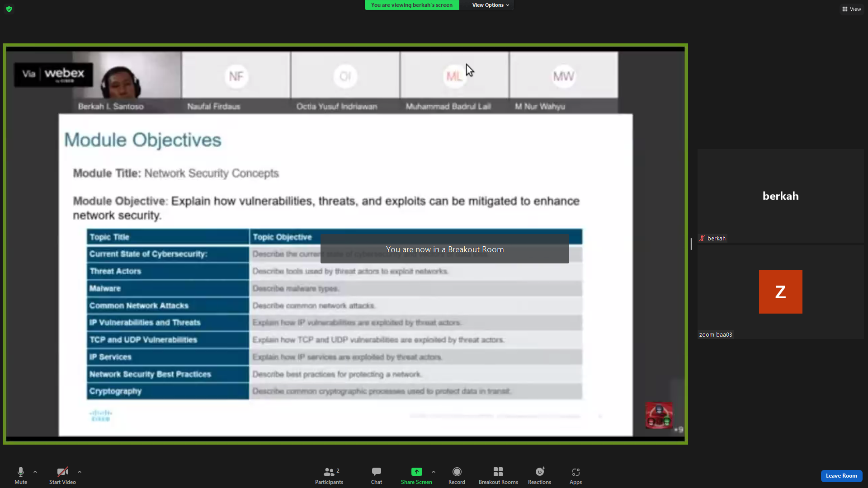The height and width of the screenshot is (488, 868).
Task: Click the 'Threat Actors' topic row
Action: pos(335,271)
